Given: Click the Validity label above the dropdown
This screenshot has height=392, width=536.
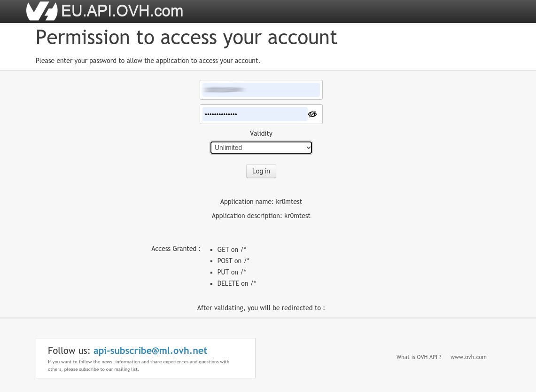Looking at the screenshot, I should click(261, 133).
